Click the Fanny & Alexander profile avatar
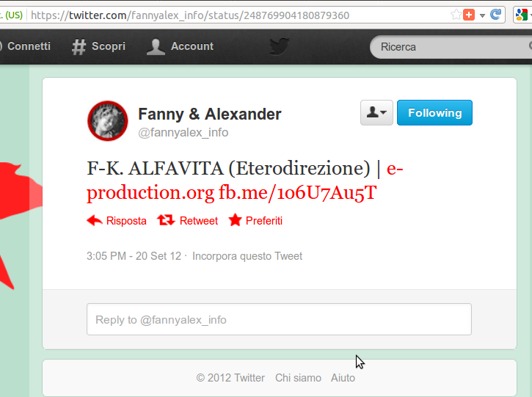 (108, 121)
